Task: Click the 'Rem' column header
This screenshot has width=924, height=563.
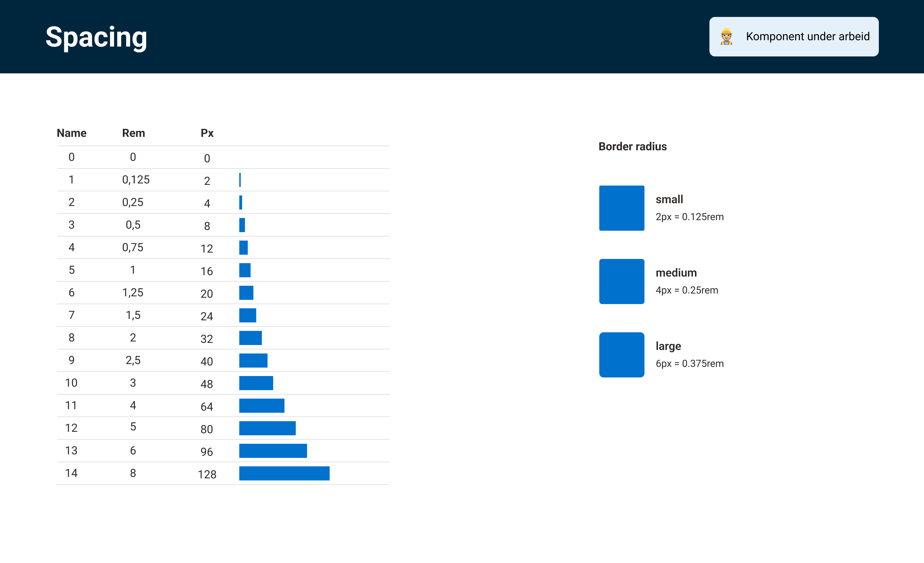Action: click(133, 133)
